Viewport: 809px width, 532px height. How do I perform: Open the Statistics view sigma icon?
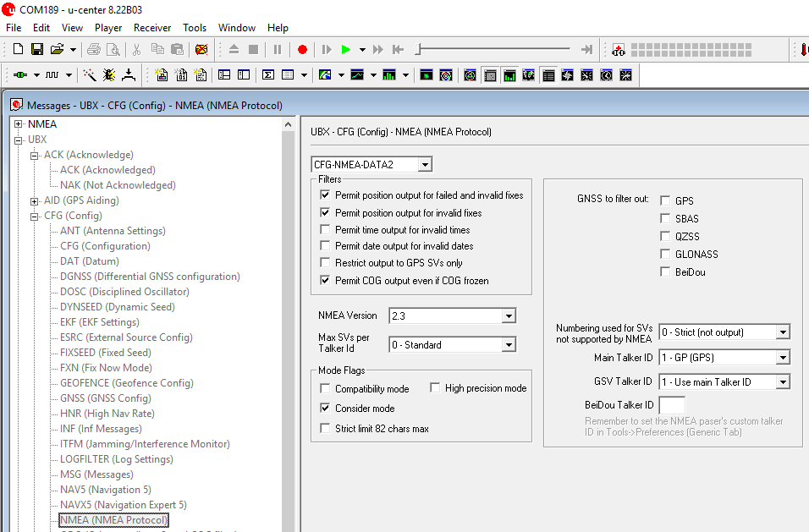point(268,75)
